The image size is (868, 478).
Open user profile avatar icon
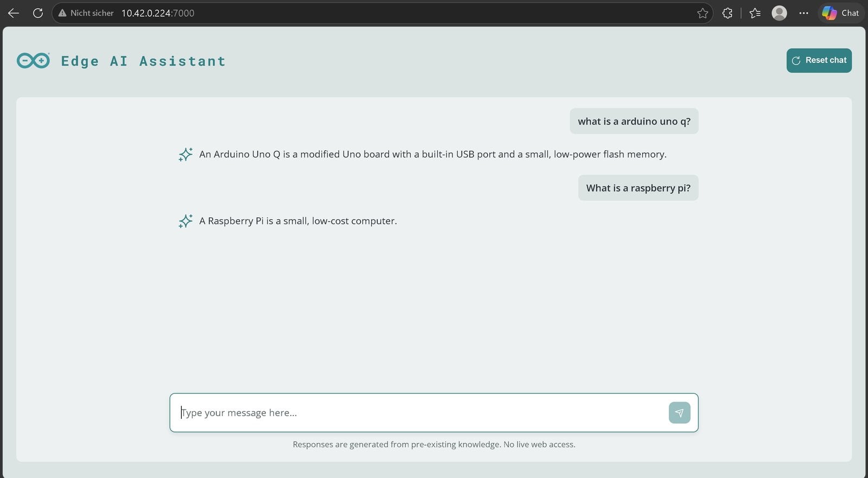pos(779,13)
